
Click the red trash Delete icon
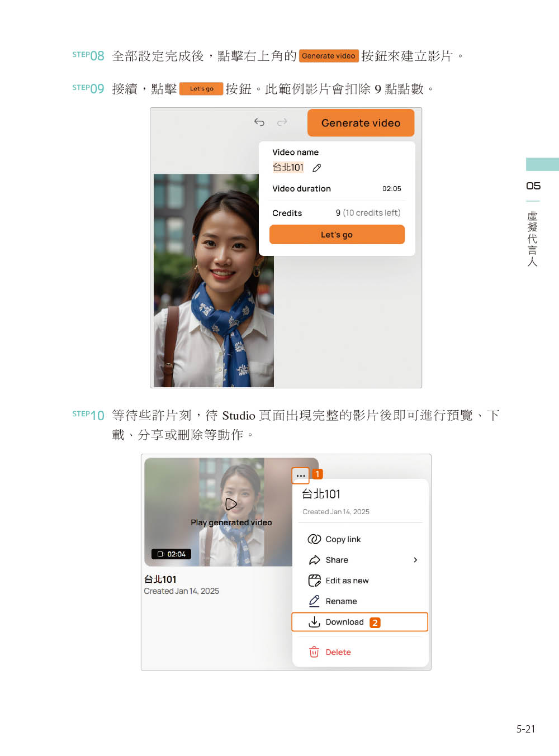(314, 652)
